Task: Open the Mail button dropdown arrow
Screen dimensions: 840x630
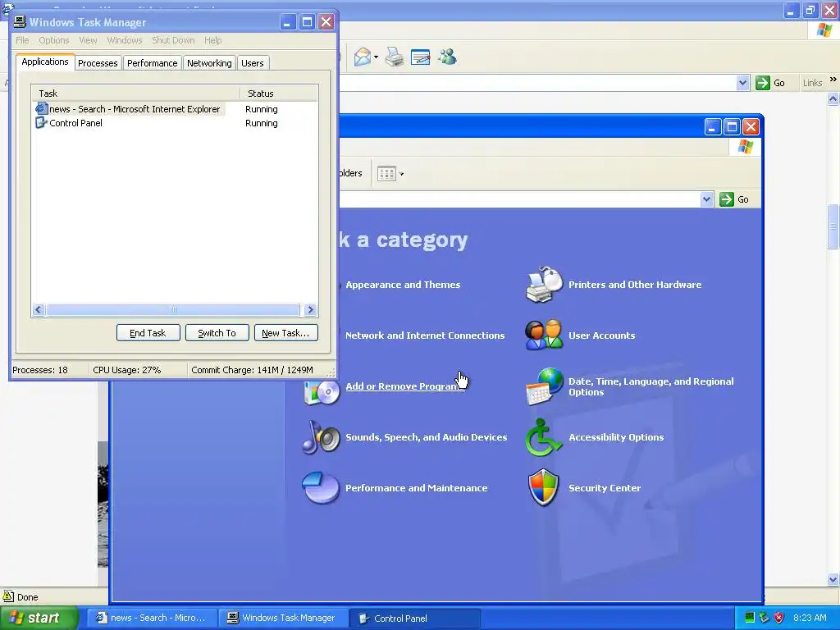Action: [376, 57]
